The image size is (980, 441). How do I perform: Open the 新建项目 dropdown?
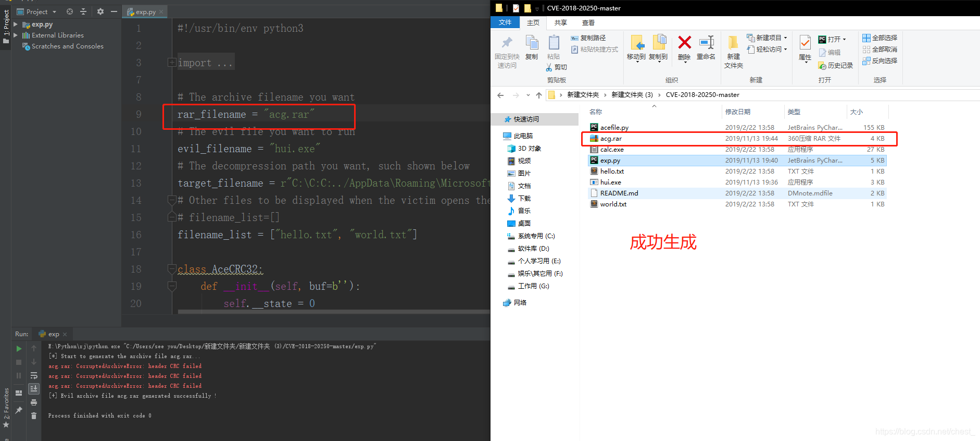[x=767, y=38]
